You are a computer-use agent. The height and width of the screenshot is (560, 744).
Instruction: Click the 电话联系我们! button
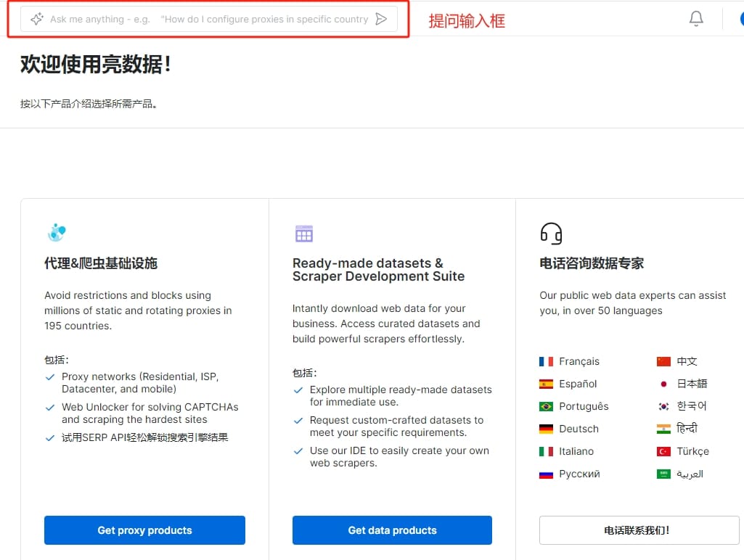pos(639,530)
